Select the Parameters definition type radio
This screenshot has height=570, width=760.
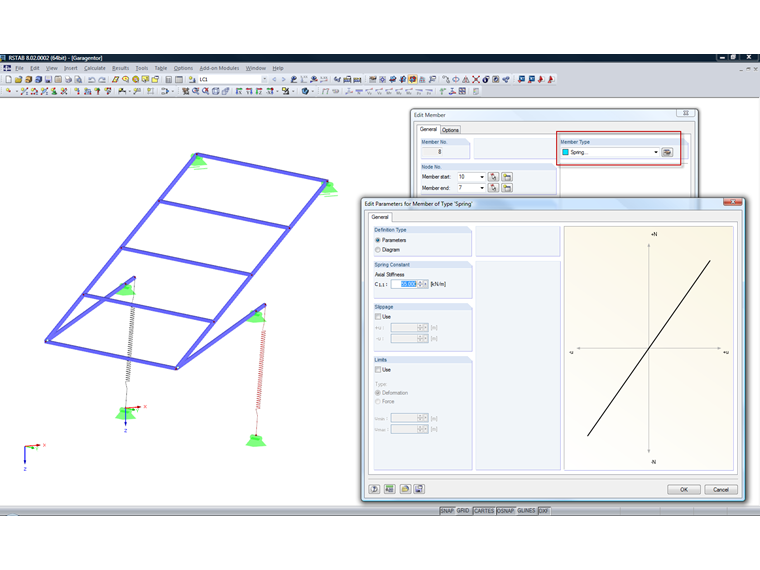pyautogui.click(x=378, y=240)
